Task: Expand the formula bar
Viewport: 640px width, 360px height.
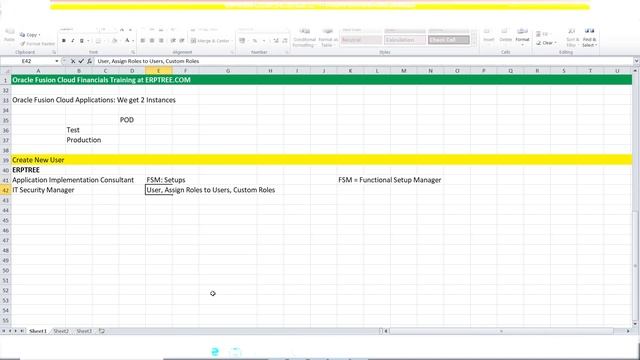Action: point(636,61)
